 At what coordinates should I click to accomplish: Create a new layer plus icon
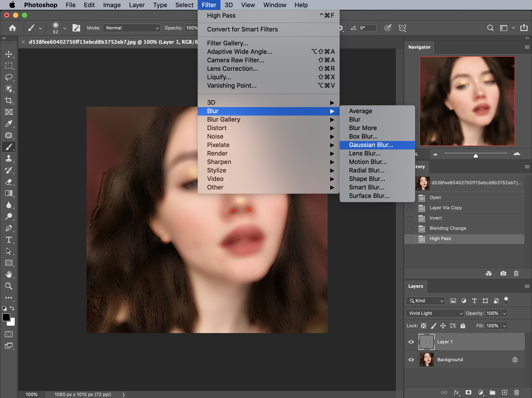click(504, 392)
